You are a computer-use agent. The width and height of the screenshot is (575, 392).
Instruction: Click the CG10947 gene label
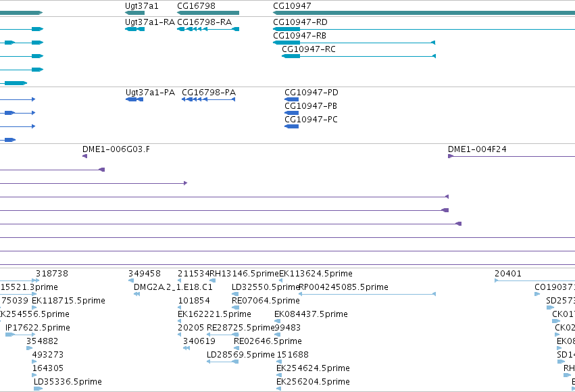tap(292, 6)
